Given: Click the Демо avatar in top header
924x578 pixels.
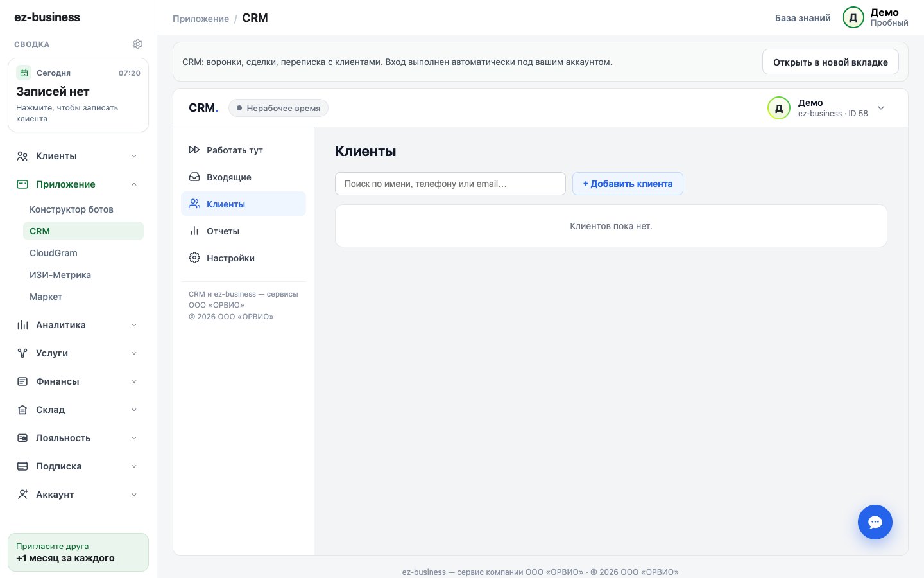Looking at the screenshot, I should (x=853, y=18).
